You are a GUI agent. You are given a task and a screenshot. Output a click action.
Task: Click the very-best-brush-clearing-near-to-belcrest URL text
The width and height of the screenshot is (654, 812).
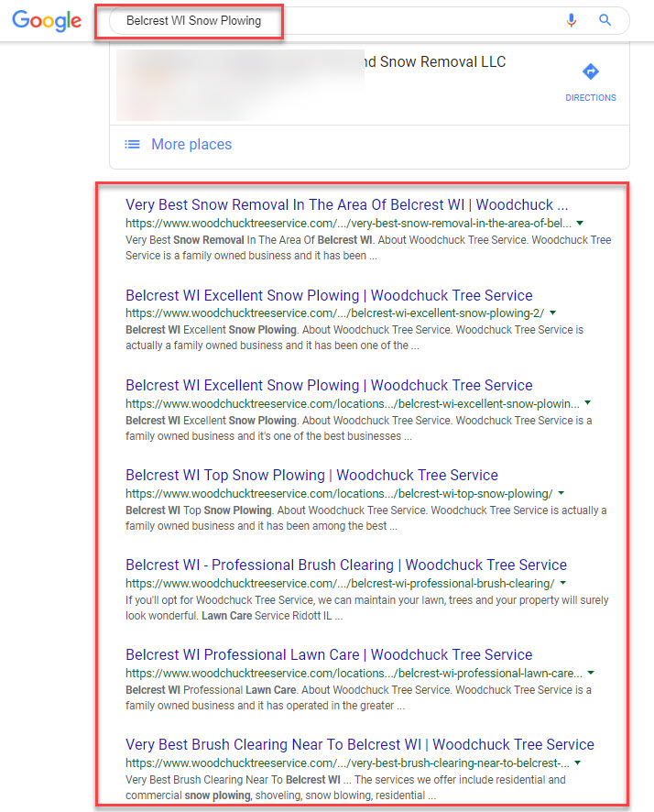(347, 763)
